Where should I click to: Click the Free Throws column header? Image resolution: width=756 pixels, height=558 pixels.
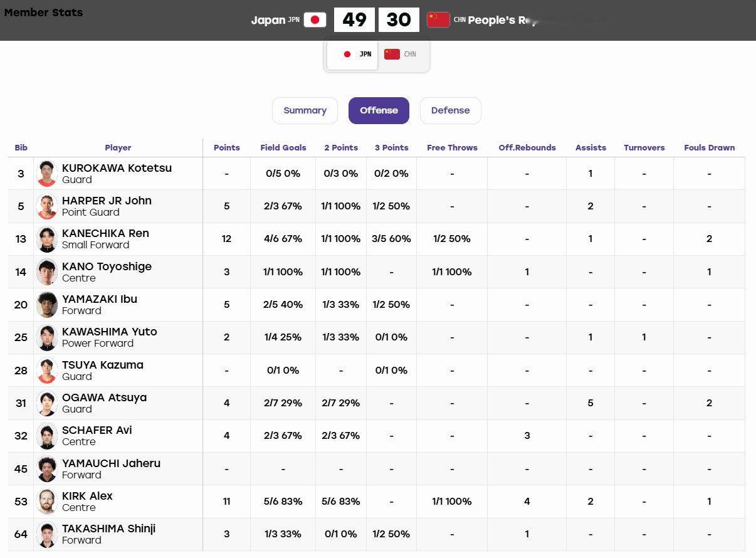452,148
